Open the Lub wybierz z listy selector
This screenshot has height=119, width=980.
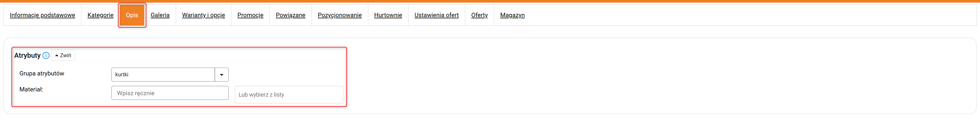tap(289, 95)
